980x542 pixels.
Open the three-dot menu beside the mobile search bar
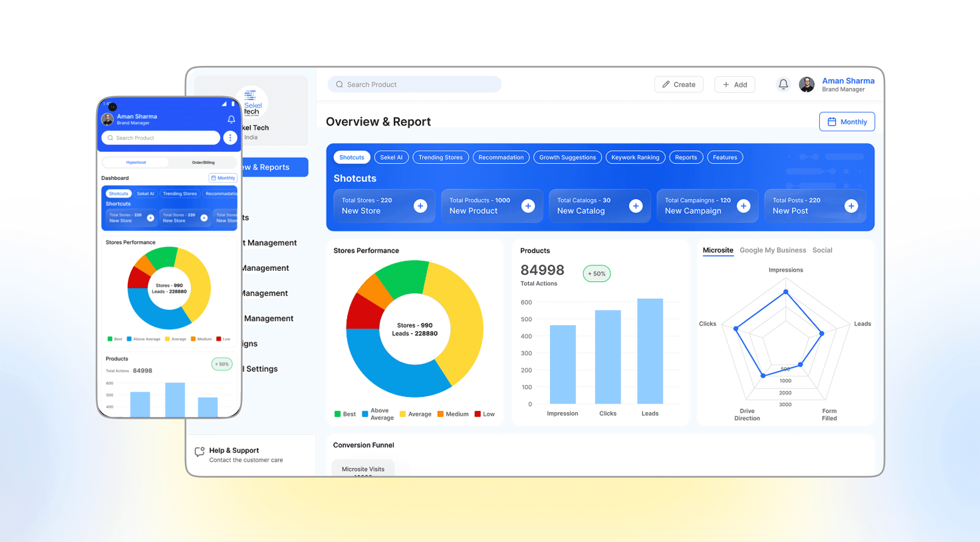point(230,138)
